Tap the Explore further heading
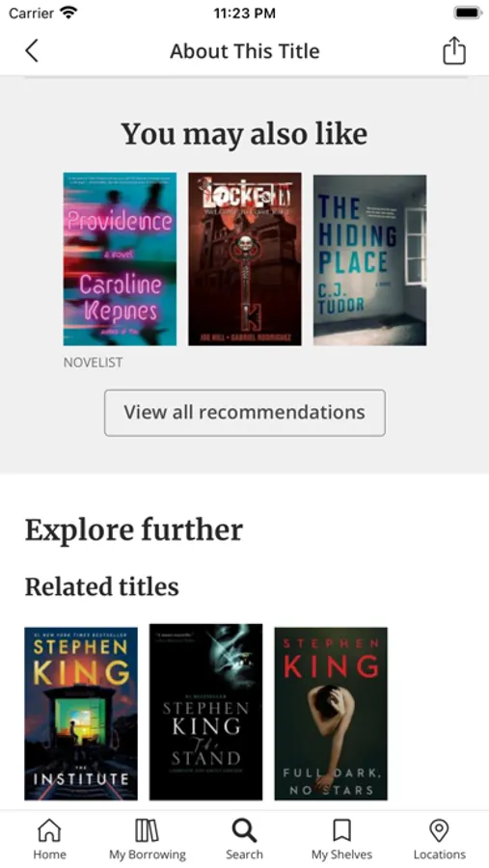 pyautogui.click(x=134, y=529)
